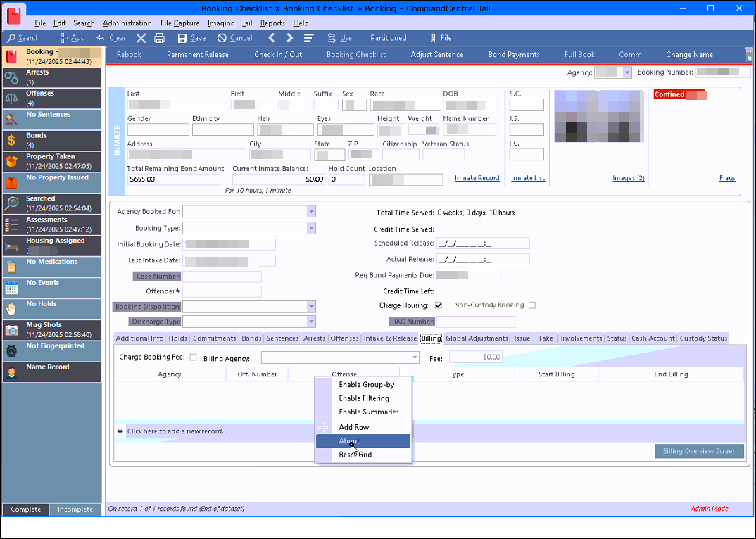
Task: Expand the Agency dropdown at top right
Action: point(626,72)
